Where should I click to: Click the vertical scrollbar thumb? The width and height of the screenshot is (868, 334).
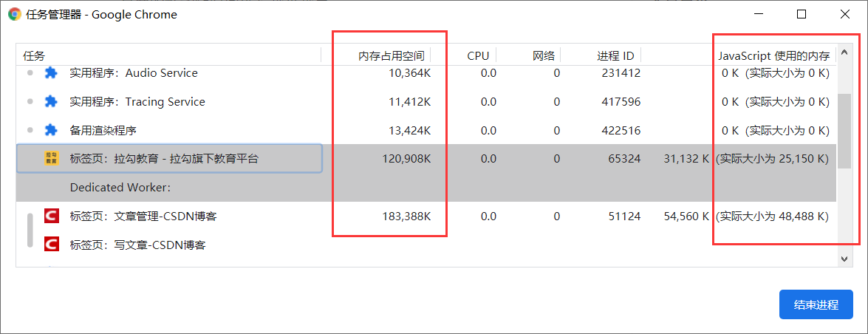pyautogui.click(x=844, y=131)
